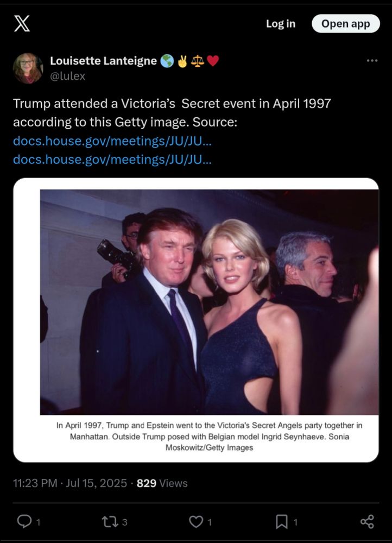Click the 11:23 PM Jul 15, 2025 timestamp
The image size is (392, 543).
pos(70,483)
